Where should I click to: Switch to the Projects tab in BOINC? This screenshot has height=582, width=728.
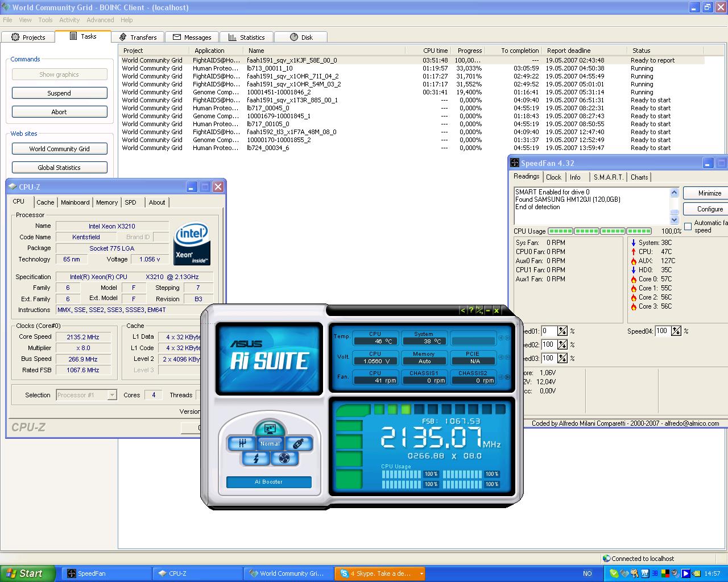[x=28, y=37]
